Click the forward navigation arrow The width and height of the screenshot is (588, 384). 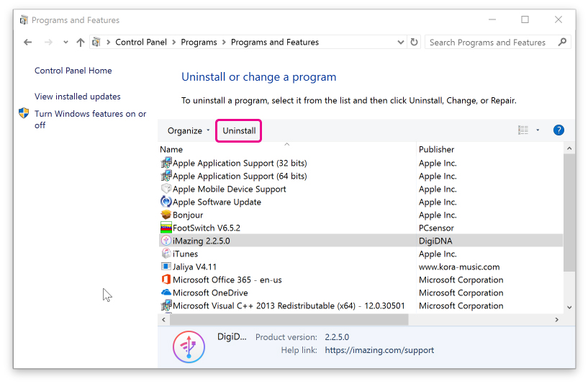48,42
